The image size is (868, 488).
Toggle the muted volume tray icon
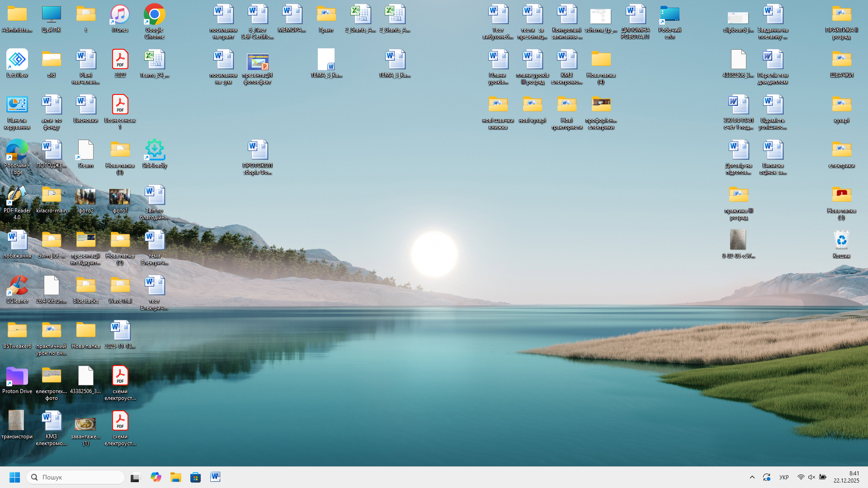tap(811, 477)
